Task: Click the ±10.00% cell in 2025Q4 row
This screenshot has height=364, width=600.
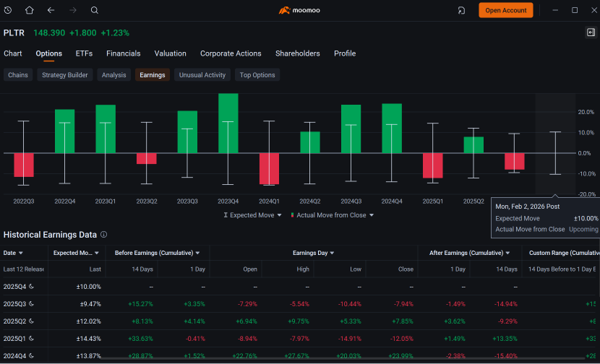Action: pyautogui.click(x=88, y=287)
